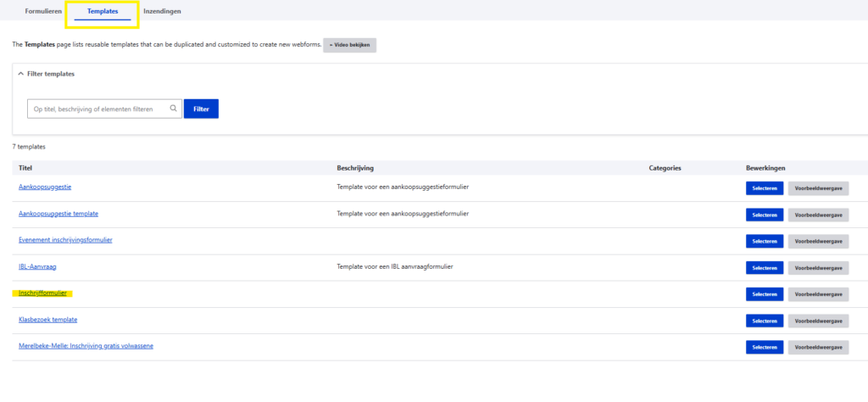The image size is (868, 402).
Task: Click Voorbeeldweergave for Klasbezoek template row
Action: (818, 321)
